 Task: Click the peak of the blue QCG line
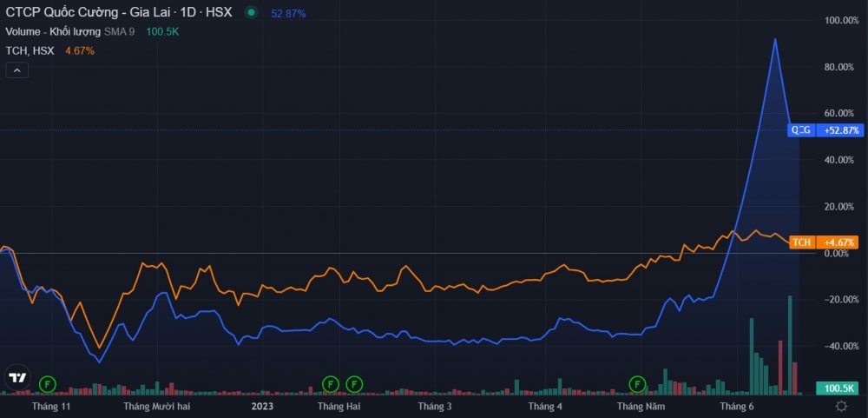(x=775, y=39)
